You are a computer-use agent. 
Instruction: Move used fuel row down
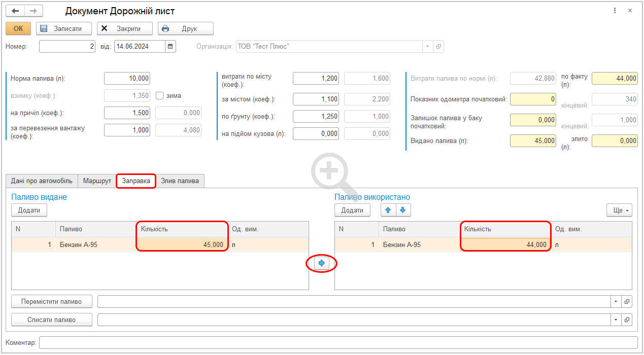(403, 210)
